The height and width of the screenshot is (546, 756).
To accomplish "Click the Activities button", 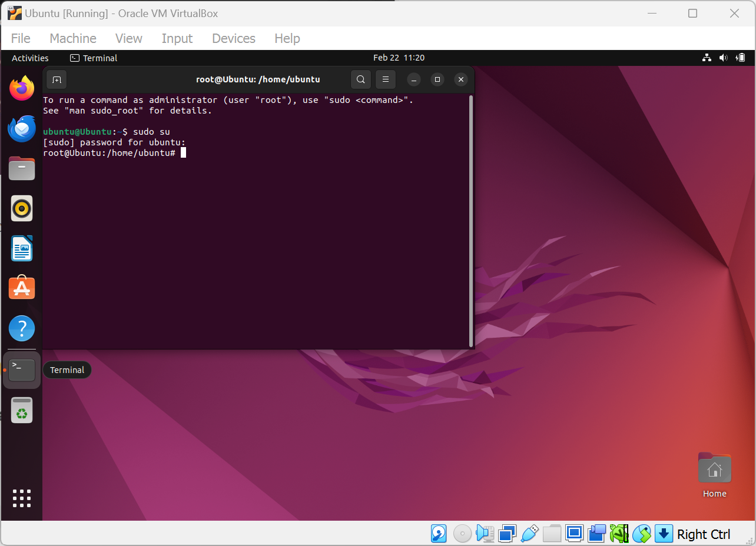I will click(30, 58).
